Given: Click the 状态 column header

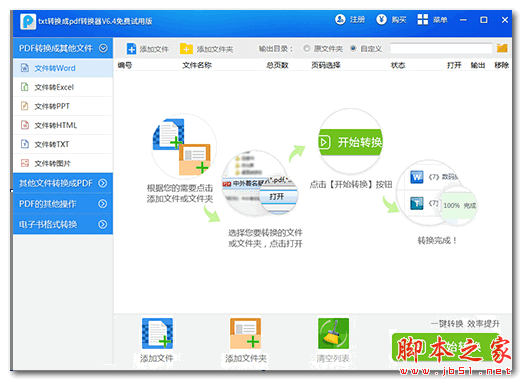Looking at the screenshot, I should tap(398, 65).
